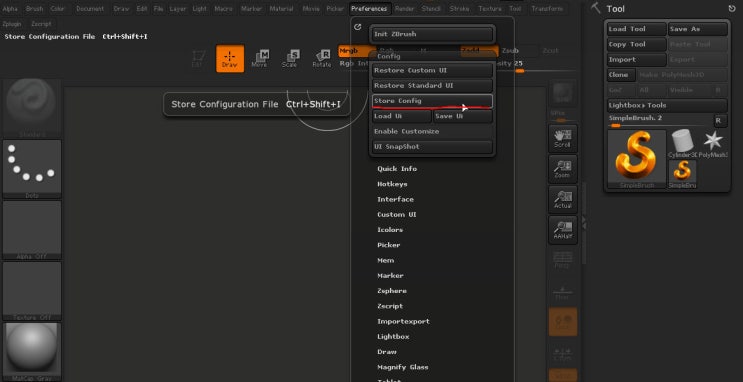Viewport: 743px width, 382px height.
Task: Open the Transform menu
Action: point(547,9)
